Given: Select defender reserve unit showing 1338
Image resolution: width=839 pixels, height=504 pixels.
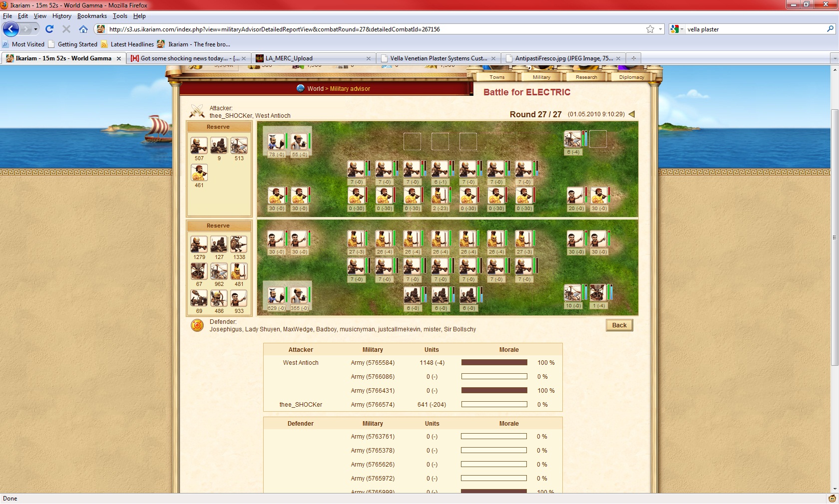Looking at the screenshot, I should click(x=239, y=245).
